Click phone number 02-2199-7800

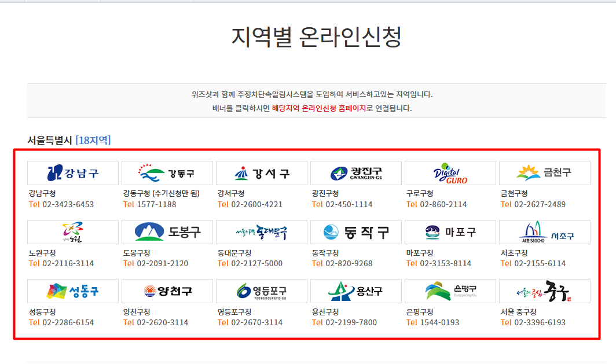tap(351, 322)
